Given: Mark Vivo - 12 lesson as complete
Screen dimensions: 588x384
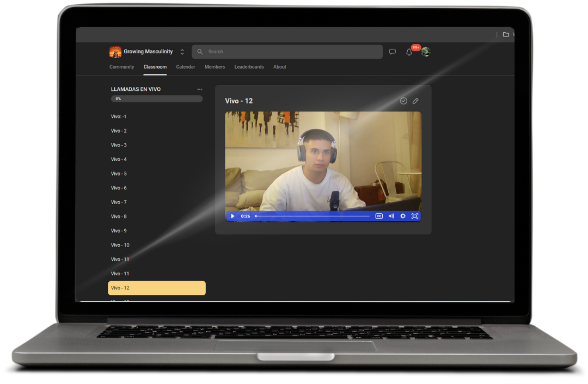Looking at the screenshot, I should click(403, 101).
